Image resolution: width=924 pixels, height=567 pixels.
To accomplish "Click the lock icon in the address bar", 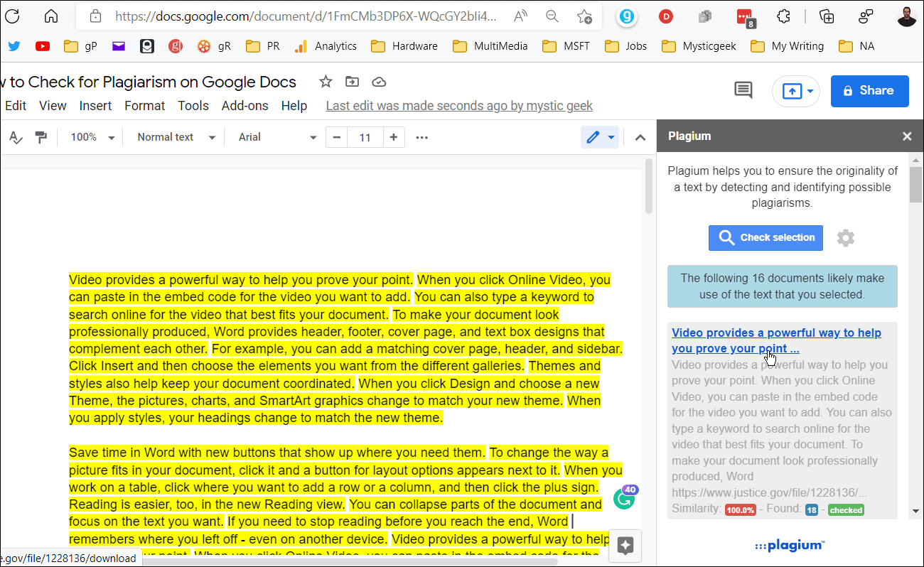I will [97, 16].
